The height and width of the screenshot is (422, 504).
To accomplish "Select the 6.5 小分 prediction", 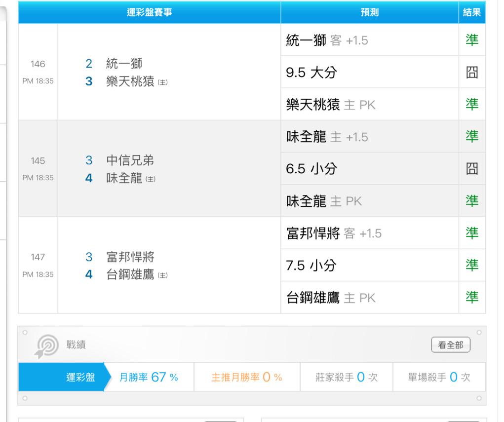I will 370,169.
